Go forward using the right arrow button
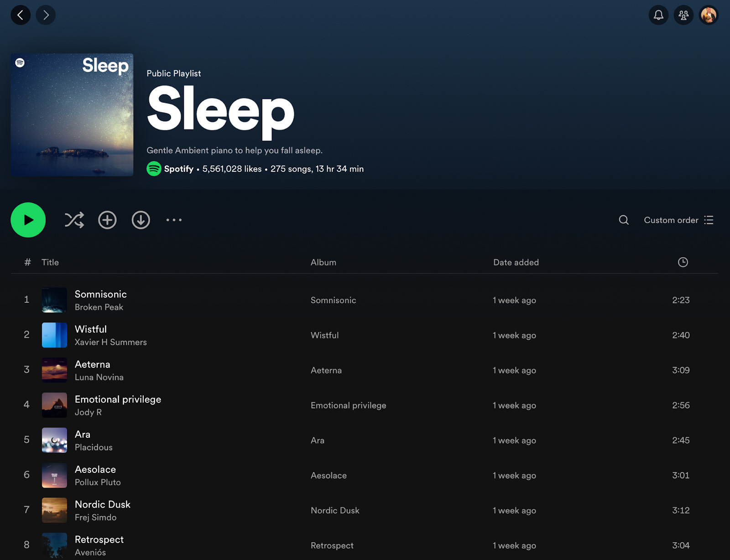The width and height of the screenshot is (730, 560). pos(46,15)
